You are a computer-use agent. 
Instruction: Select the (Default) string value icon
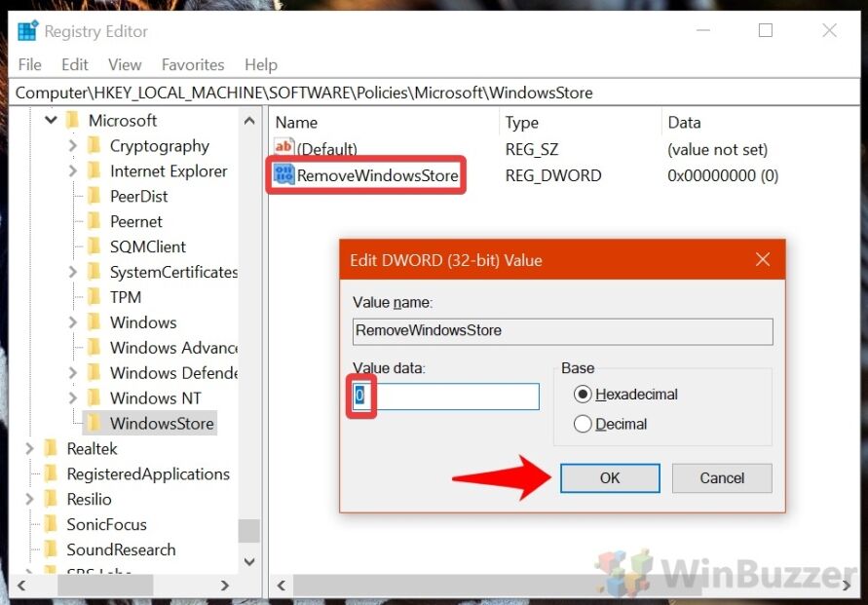click(284, 147)
